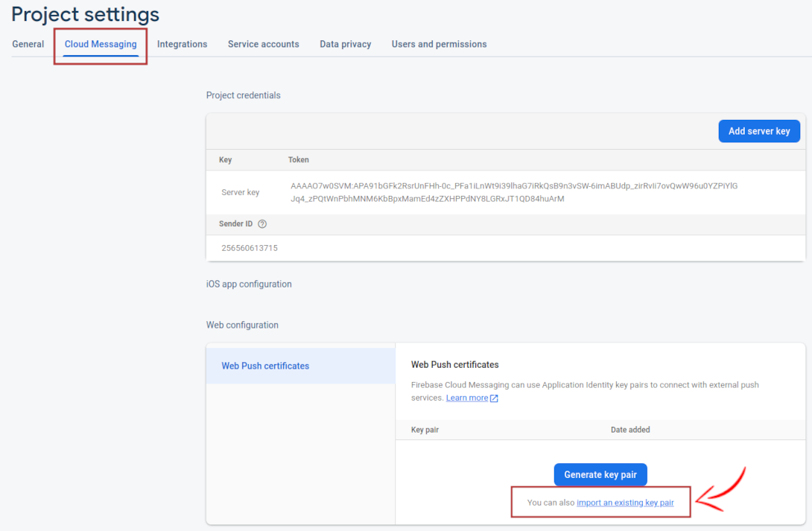Screen dimensions: 812x531
Task: Select Web Push certificates in the side panel
Action: (265, 366)
